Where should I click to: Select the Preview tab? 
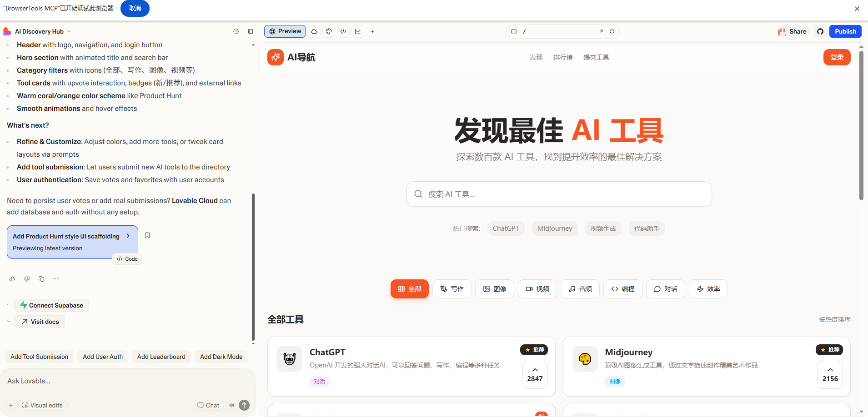tap(285, 31)
